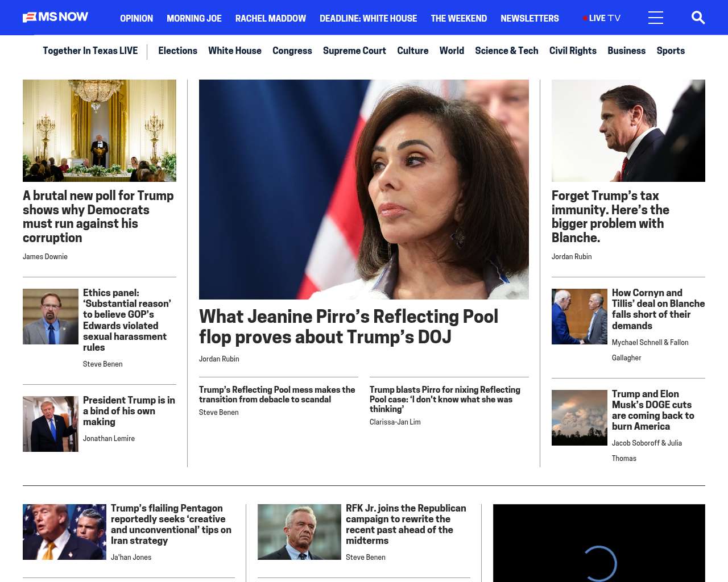Read 'Trump's flailing Pentagon' story
Viewport: 728px width, 582px height.
tap(171, 525)
